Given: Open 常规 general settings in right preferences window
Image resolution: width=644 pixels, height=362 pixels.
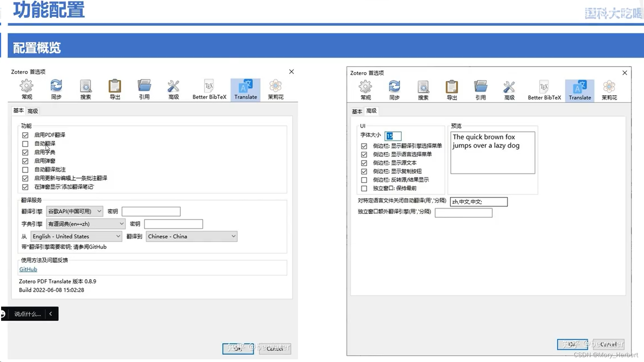Looking at the screenshot, I should point(365,90).
